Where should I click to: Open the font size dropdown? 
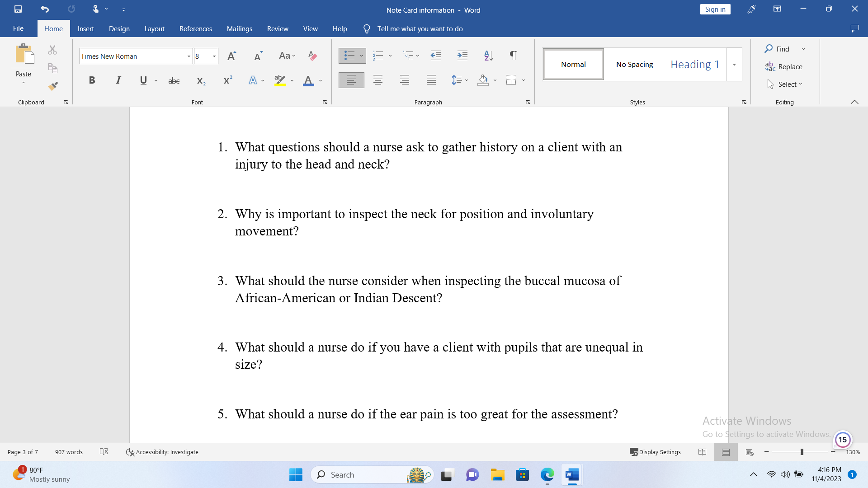(x=214, y=56)
